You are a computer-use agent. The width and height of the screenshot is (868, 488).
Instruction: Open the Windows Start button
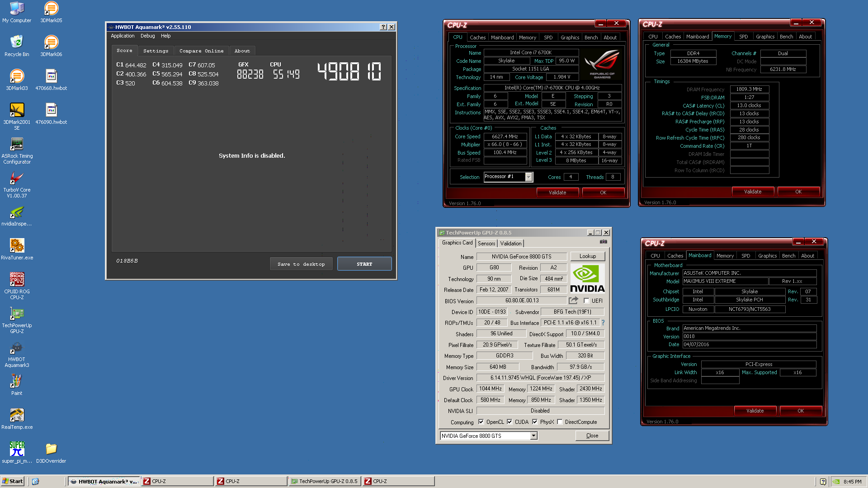pyautogui.click(x=13, y=481)
